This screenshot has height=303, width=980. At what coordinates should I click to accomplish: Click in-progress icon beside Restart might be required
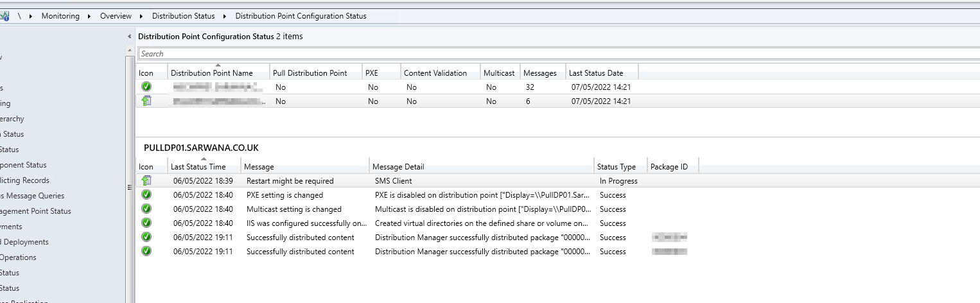point(146,180)
